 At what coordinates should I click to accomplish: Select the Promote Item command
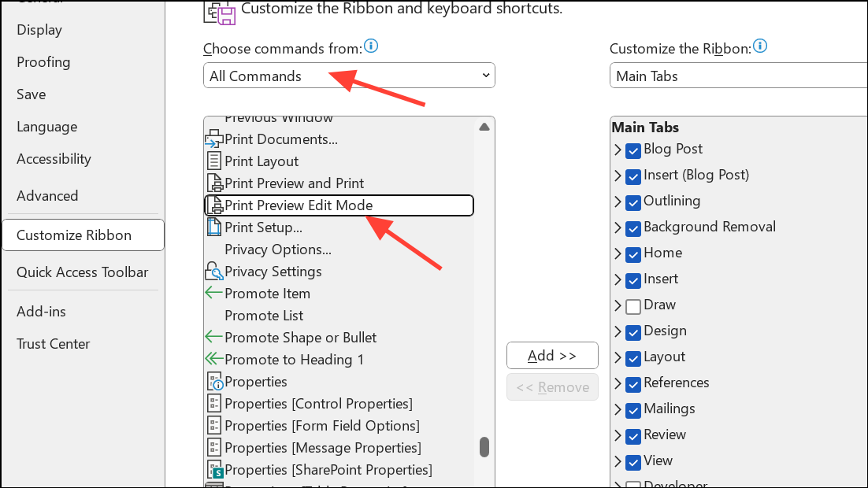pyautogui.click(x=268, y=293)
